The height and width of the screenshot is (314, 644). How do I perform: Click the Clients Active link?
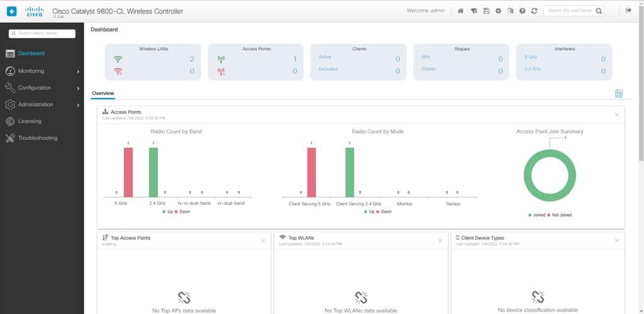[325, 57]
